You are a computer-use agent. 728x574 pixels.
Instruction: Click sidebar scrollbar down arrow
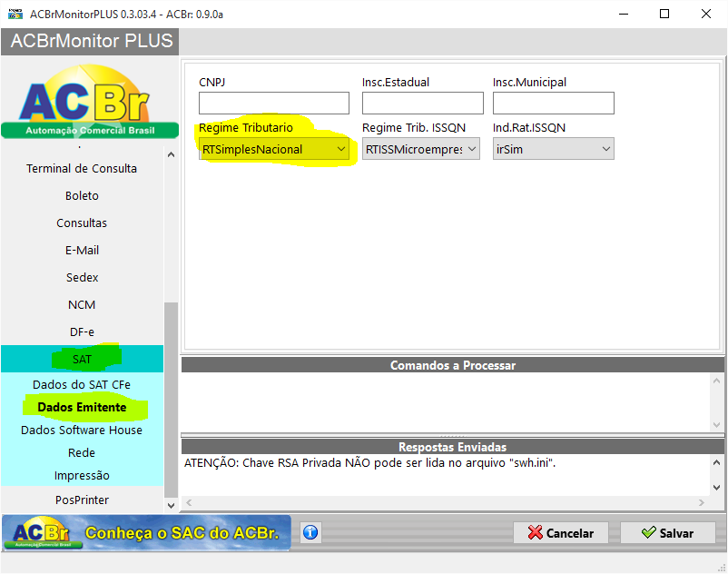coord(171,506)
